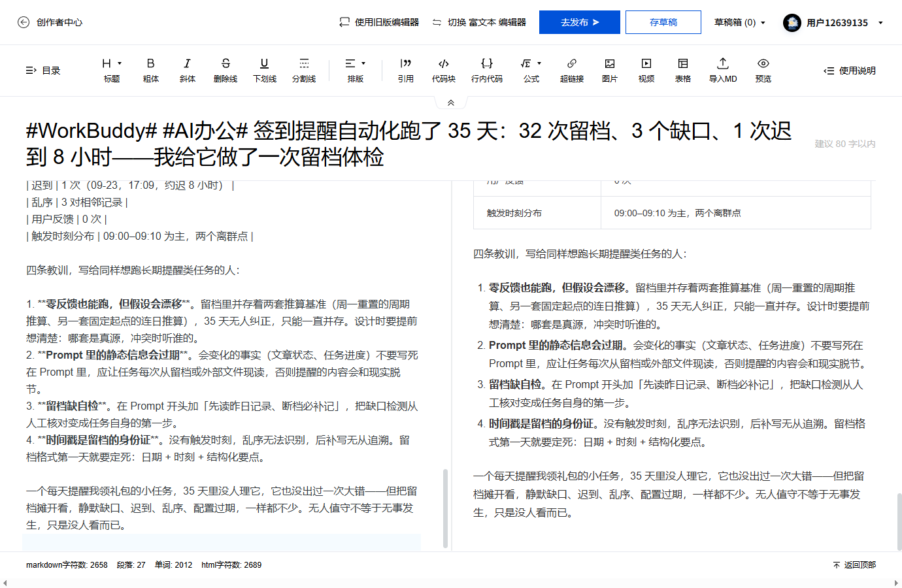Open the 标题 heading dropdown

[112, 70]
